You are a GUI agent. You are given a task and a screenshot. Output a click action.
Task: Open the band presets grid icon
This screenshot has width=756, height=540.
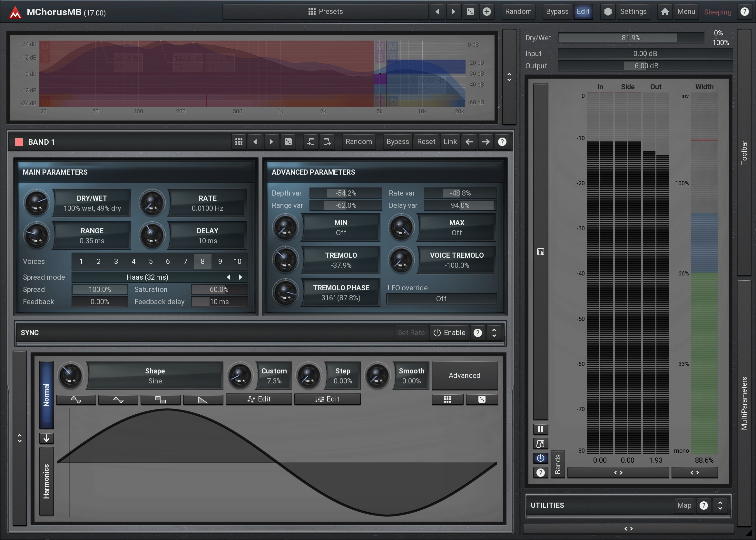[x=239, y=142]
